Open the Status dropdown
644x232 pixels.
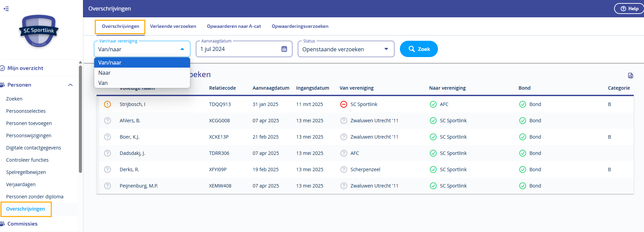pyautogui.click(x=346, y=49)
